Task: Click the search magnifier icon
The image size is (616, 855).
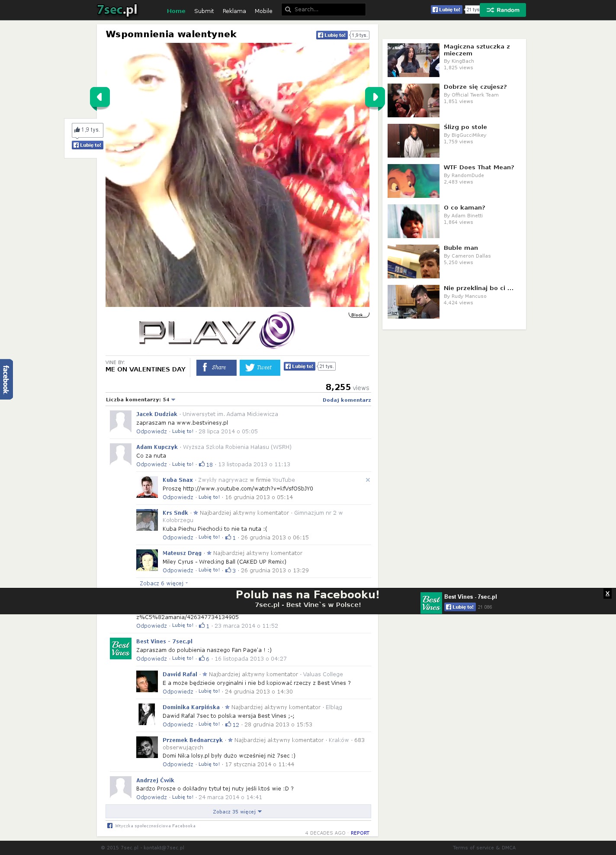Action: [x=288, y=10]
